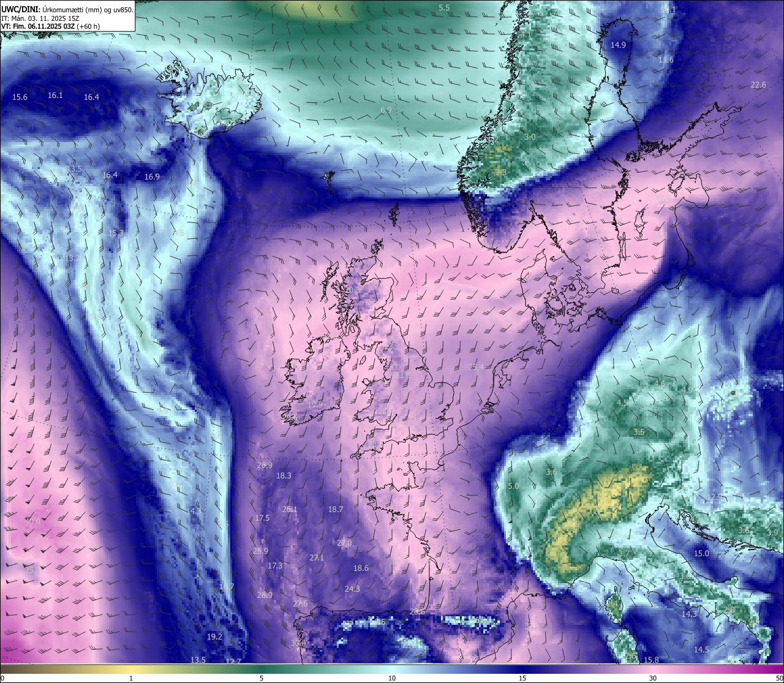Image resolution: width=784 pixels, height=683 pixels.
Task: Click the 4.5 value label
Action: [x=622, y=403]
